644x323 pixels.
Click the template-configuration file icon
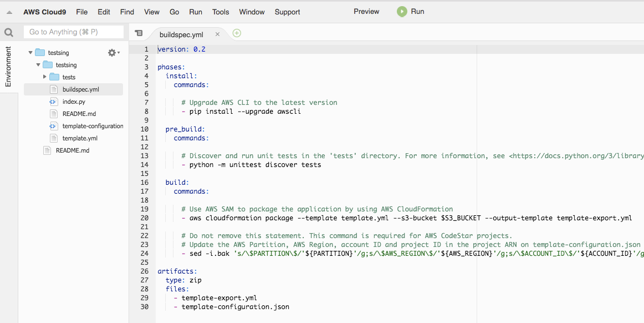coord(53,126)
